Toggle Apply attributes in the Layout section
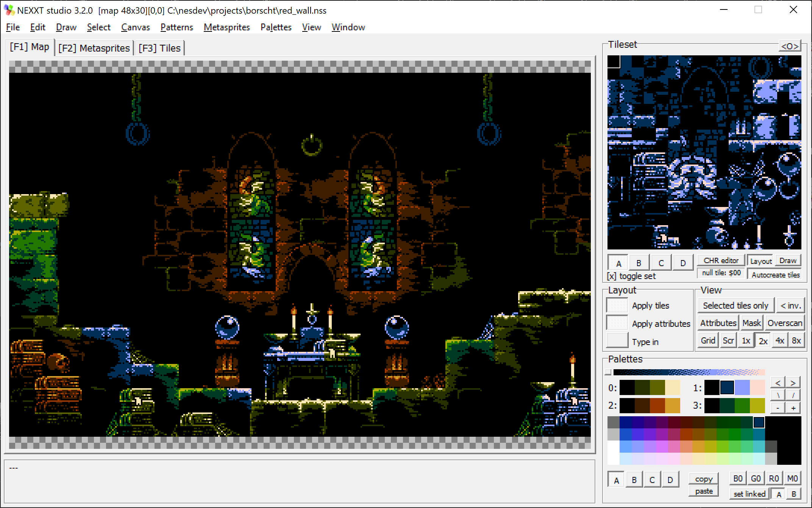The width and height of the screenshot is (812, 508). (x=617, y=323)
